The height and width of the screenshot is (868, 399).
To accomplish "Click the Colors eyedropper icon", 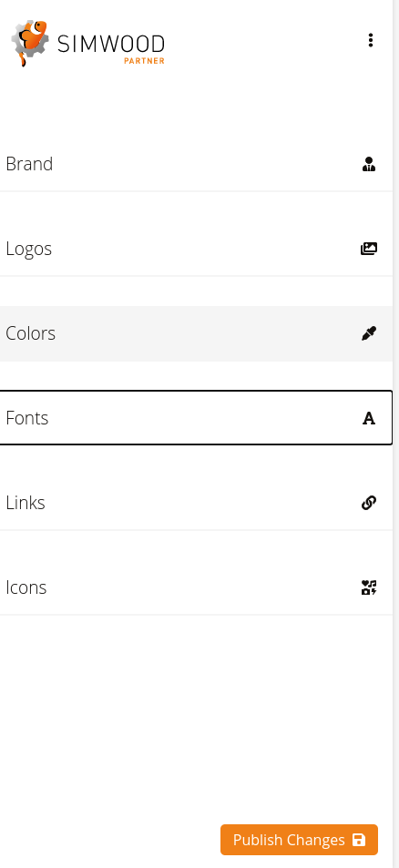I will click(369, 333).
